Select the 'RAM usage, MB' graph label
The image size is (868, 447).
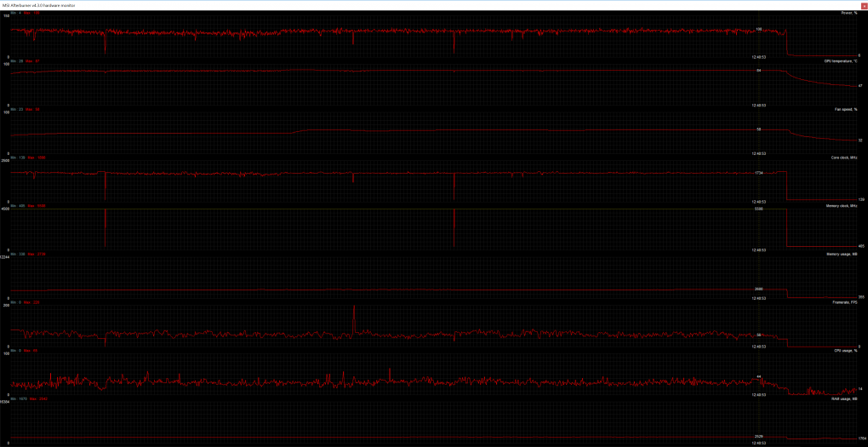click(x=845, y=398)
